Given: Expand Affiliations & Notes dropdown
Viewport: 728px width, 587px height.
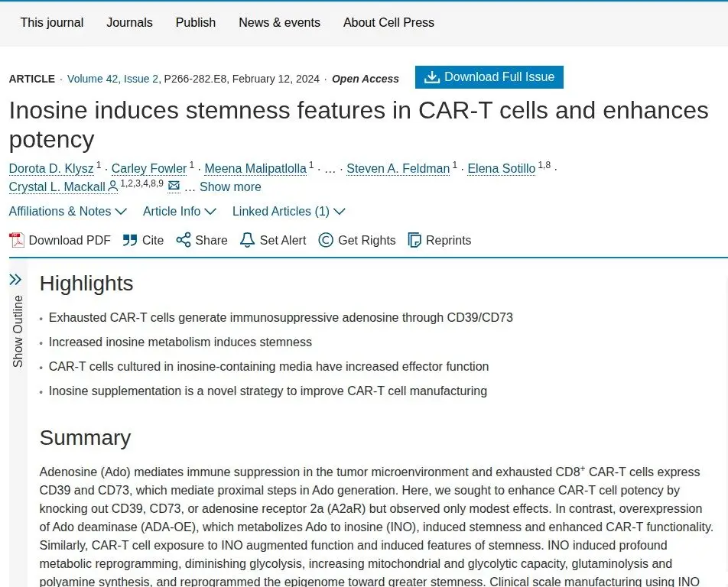Looking at the screenshot, I should [x=68, y=211].
